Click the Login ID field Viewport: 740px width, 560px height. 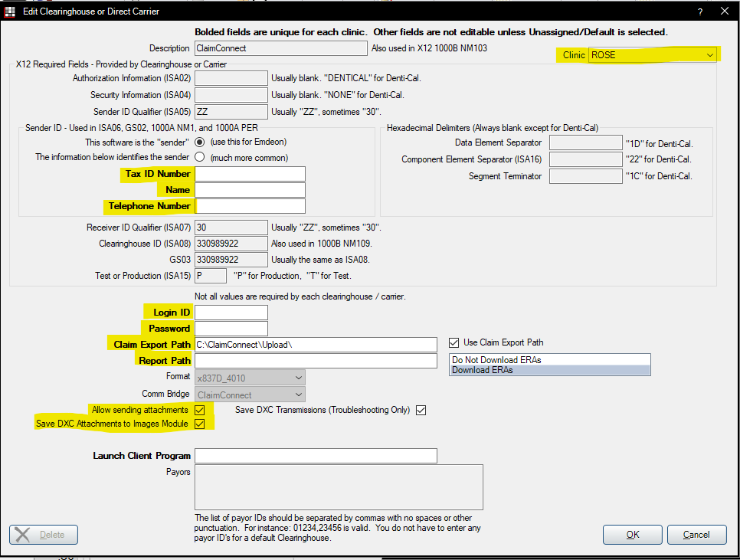pyautogui.click(x=231, y=313)
